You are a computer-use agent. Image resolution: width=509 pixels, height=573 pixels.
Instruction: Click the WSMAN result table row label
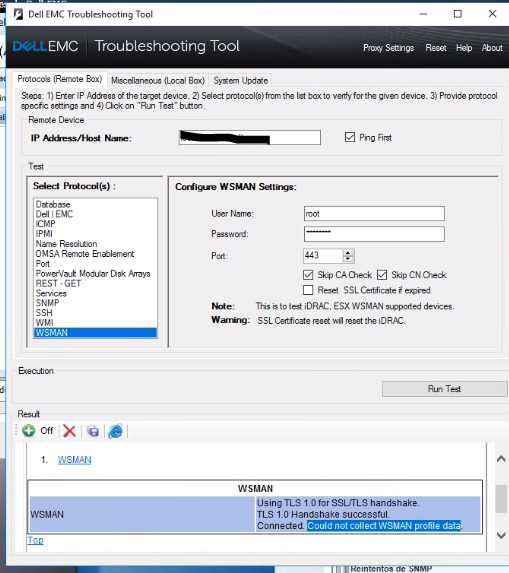[47, 514]
